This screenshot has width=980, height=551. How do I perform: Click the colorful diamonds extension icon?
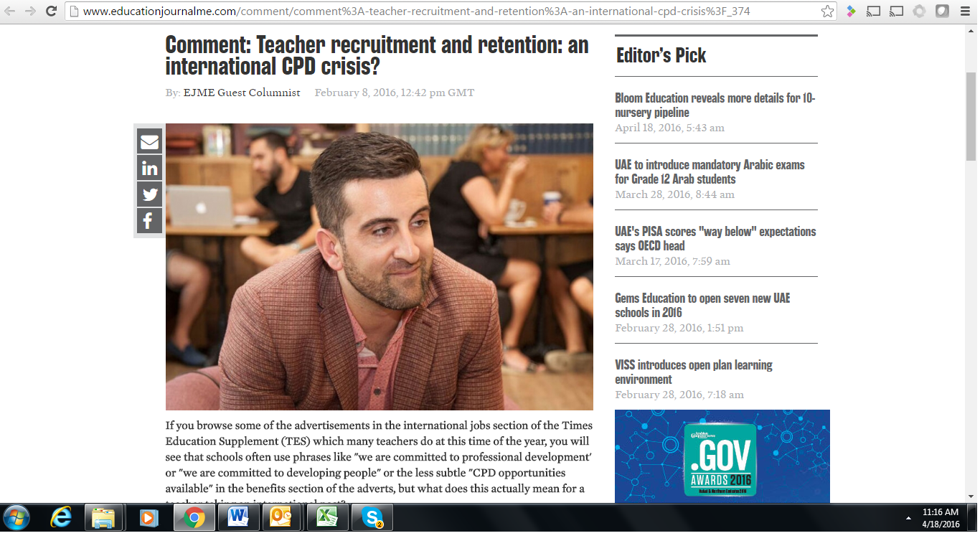(851, 11)
